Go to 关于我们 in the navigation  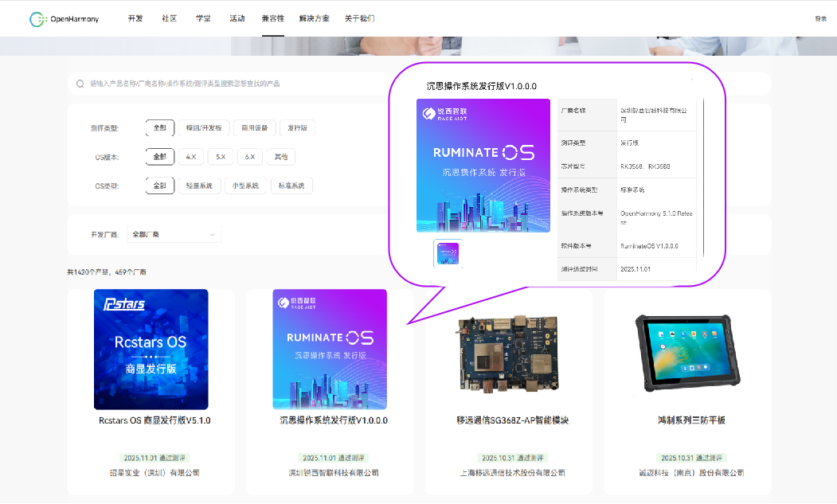click(x=359, y=18)
